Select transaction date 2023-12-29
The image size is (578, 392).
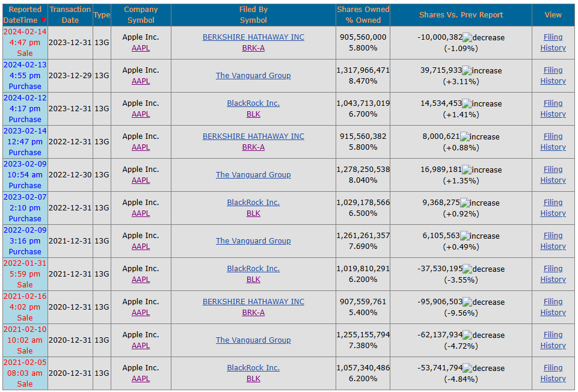tap(70, 76)
